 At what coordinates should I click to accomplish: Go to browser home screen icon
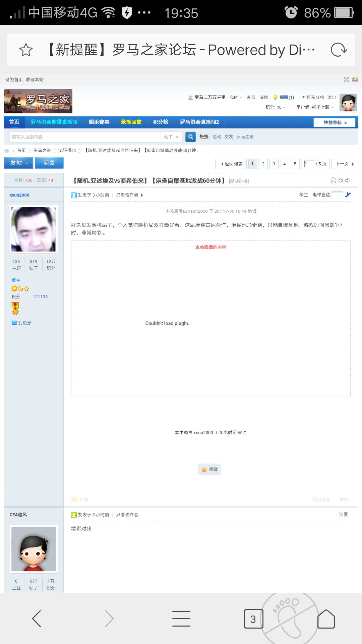point(326,619)
